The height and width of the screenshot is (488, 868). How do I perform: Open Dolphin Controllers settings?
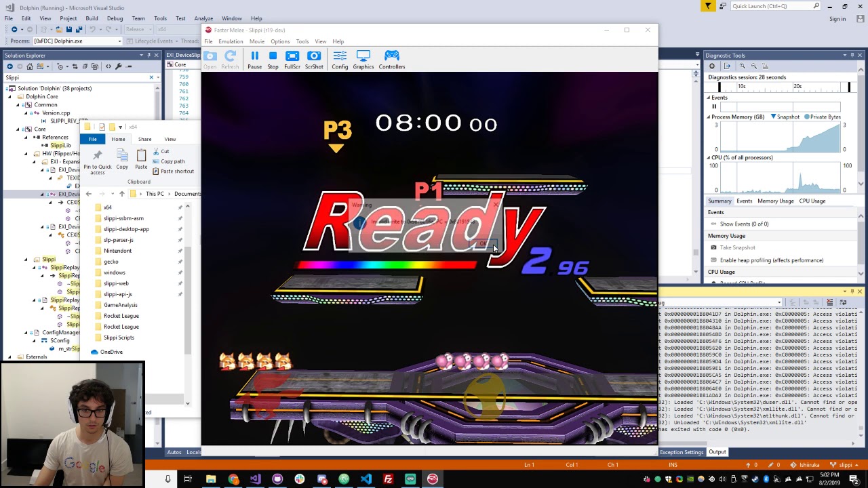coord(392,60)
